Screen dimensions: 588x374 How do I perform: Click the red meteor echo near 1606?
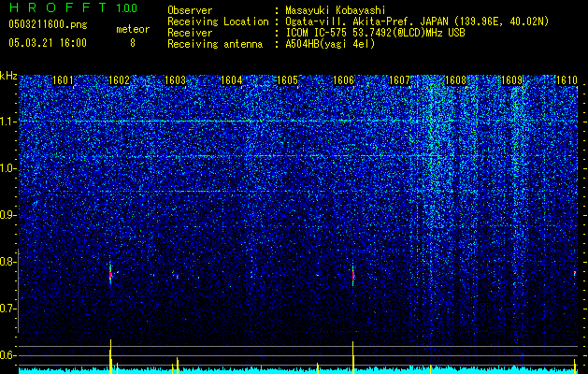coord(353,275)
